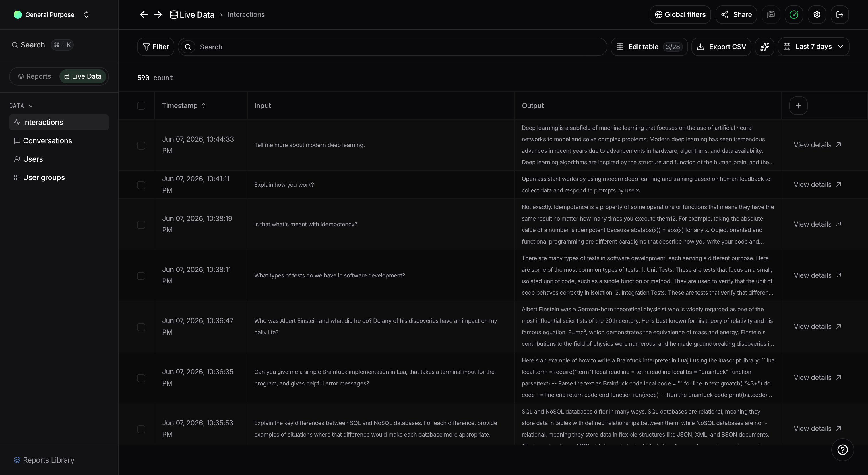The width and height of the screenshot is (868, 475).
Task: Click the arrow icon on deep learning View details
Action: tap(838, 145)
